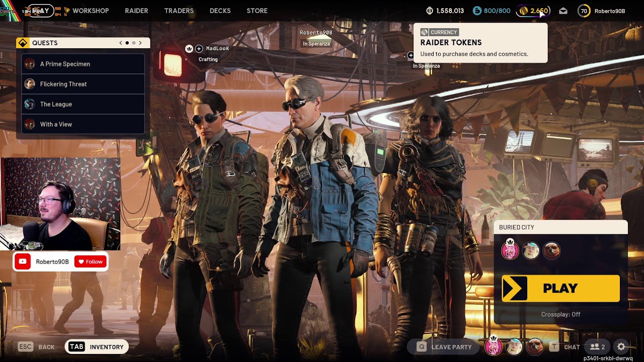Open the Workshop tab
The height and width of the screenshot is (362, 644).
point(91,11)
